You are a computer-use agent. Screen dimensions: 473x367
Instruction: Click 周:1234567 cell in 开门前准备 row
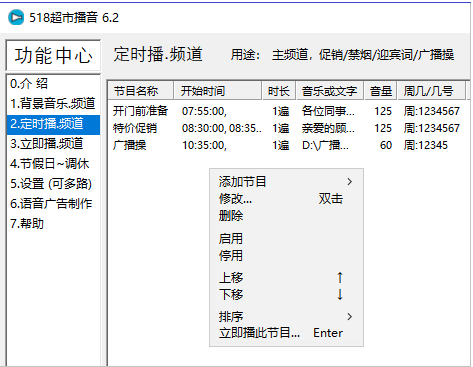pyautogui.click(x=431, y=111)
